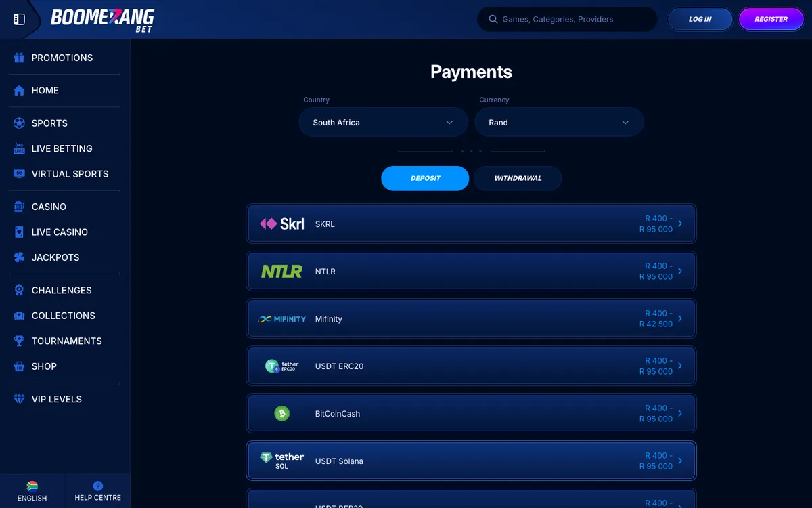
Task: Focus the Games, Categories, Providers search field
Action: 567,19
